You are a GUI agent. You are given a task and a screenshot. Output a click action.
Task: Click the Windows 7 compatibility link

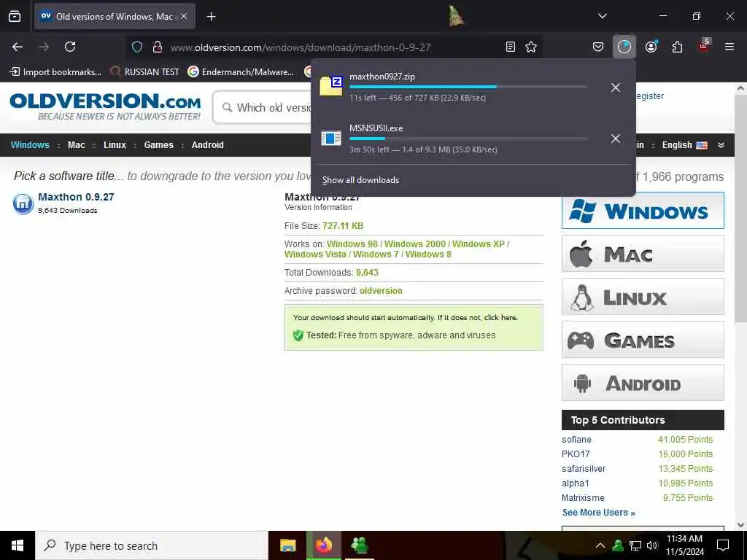pos(376,254)
